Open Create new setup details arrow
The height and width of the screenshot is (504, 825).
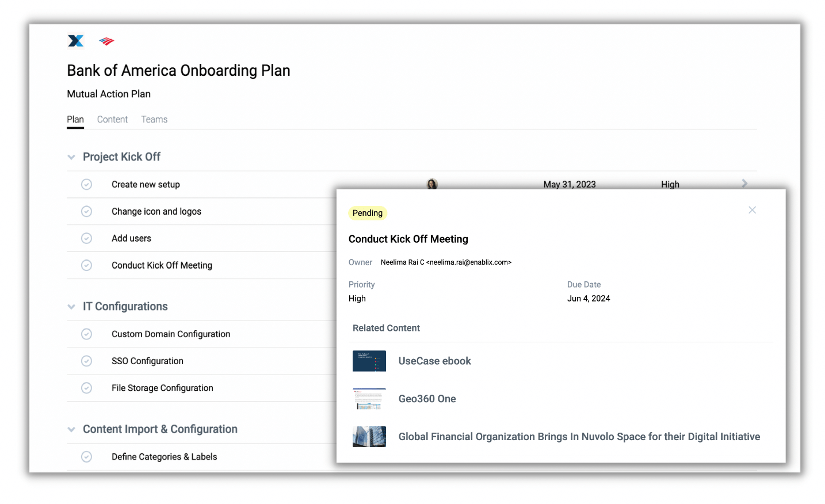pyautogui.click(x=744, y=184)
